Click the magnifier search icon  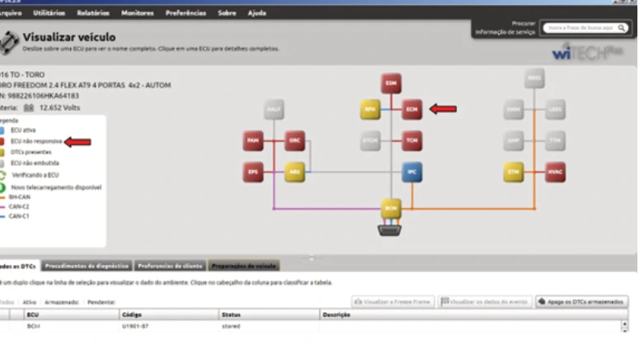tap(622, 28)
